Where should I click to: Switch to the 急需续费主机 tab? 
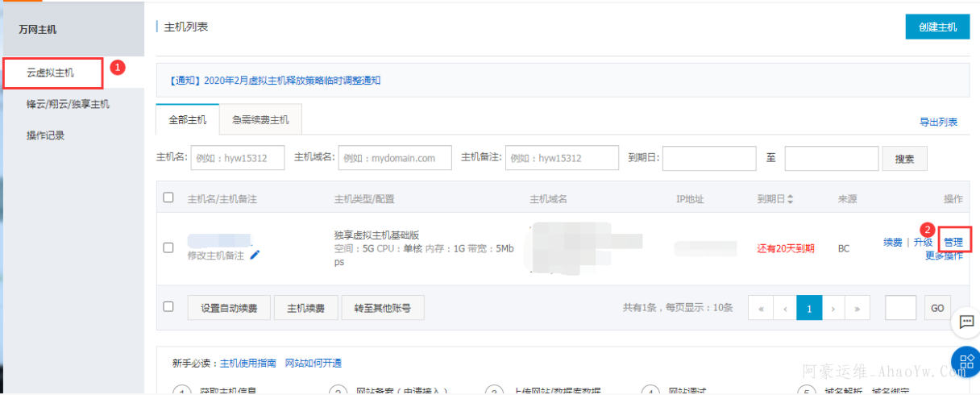260,120
